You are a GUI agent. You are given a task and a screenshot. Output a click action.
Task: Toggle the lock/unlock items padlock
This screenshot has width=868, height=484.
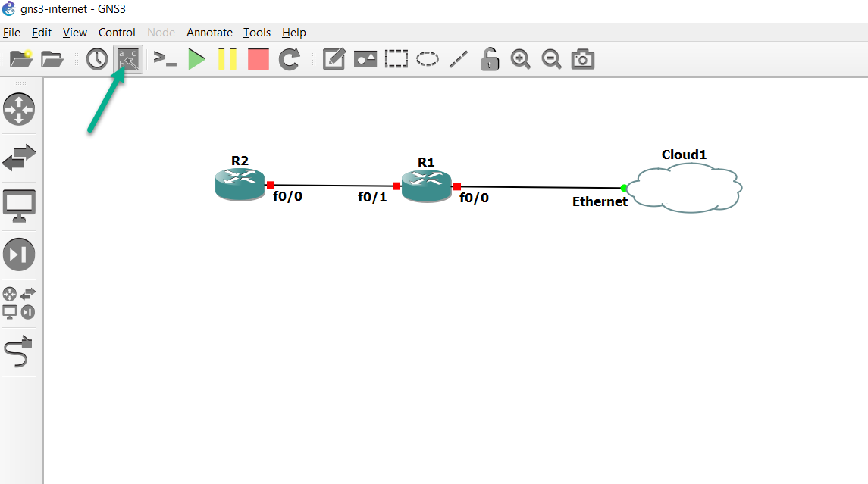pos(490,58)
